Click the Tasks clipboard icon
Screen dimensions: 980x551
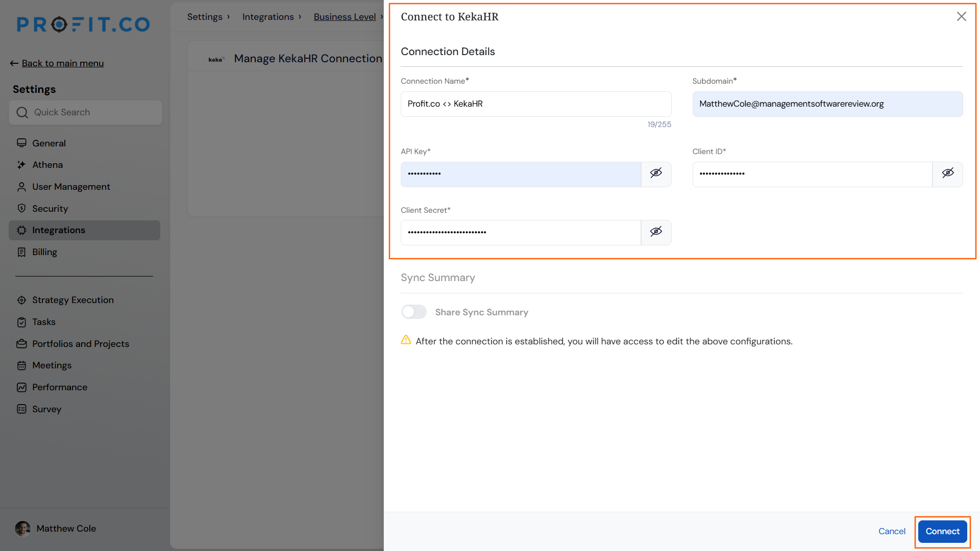tap(21, 322)
